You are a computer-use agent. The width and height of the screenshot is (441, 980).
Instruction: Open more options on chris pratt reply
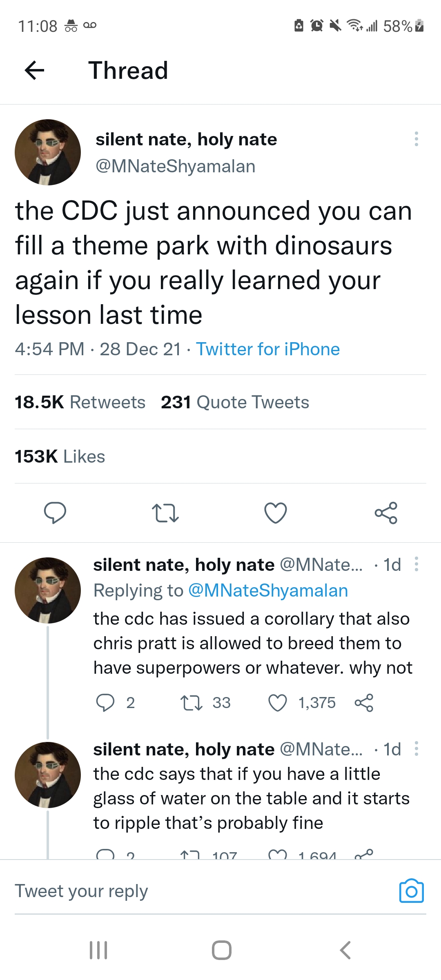tap(416, 564)
